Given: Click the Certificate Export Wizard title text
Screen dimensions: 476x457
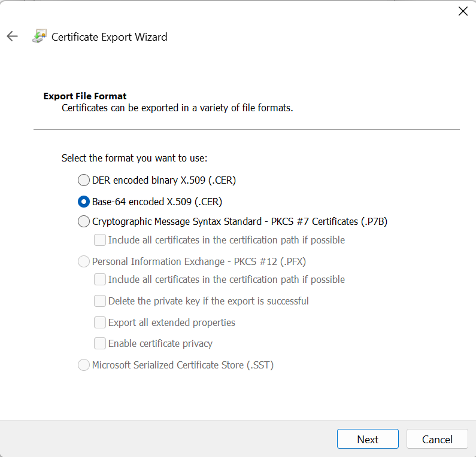Looking at the screenshot, I should pos(110,37).
